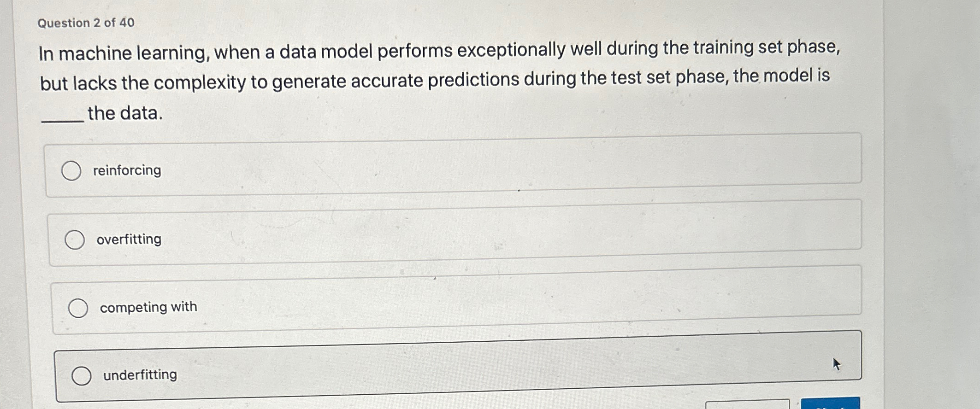Select the "underfitting" radio button
The height and width of the screenshot is (409, 980).
[83, 375]
